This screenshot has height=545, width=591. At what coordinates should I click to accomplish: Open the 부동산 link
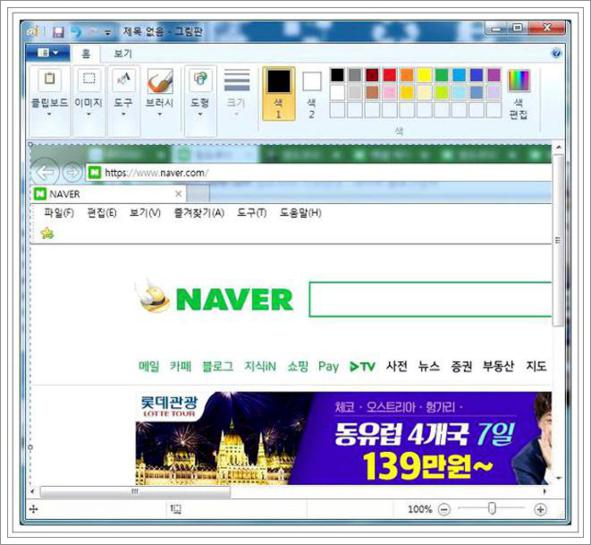(498, 366)
